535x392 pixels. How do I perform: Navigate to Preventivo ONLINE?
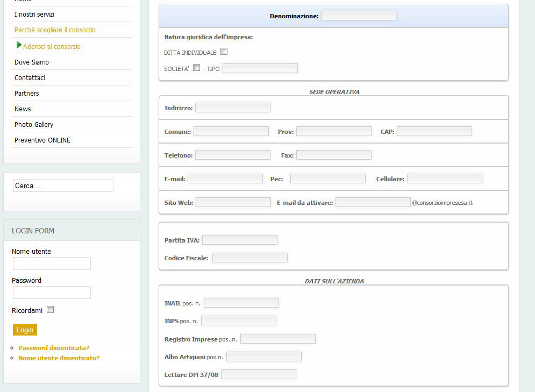coord(42,140)
